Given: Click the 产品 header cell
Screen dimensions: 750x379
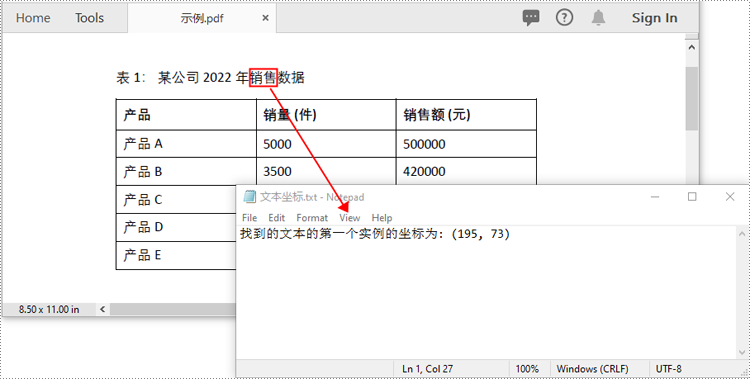Looking at the screenshot, I should [x=186, y=115].
